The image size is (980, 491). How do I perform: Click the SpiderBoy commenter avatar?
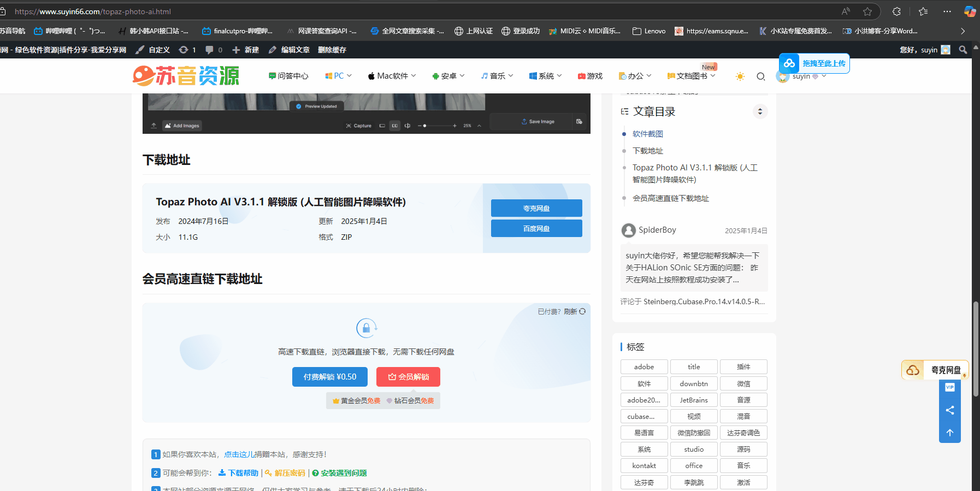628,230
